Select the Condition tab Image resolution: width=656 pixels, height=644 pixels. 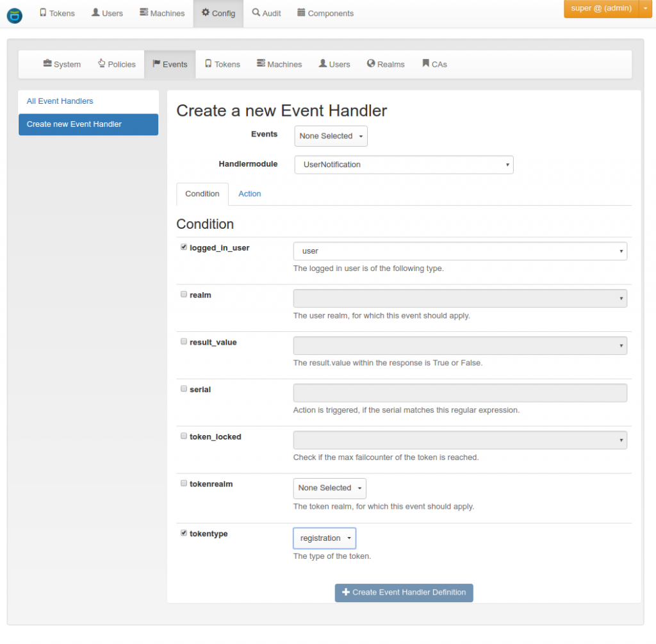click(202, 194)
